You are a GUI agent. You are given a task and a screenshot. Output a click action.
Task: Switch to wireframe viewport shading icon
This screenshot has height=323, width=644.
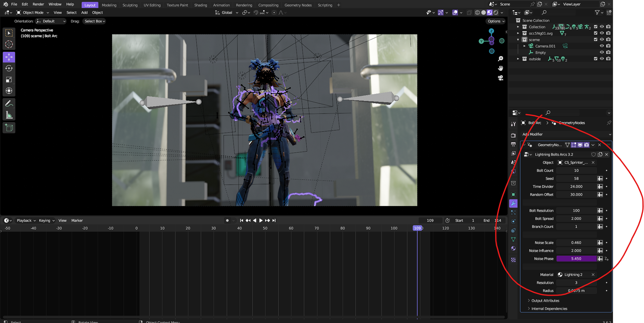477,12
